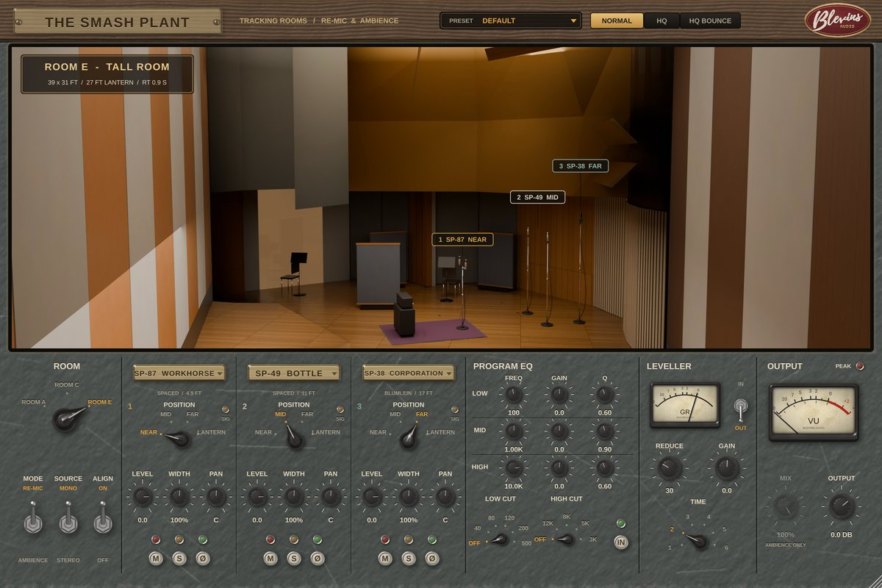Screen dimensions: 882x588
Task: Click the Leveller REDUCE knob
Action: [670, 468]
